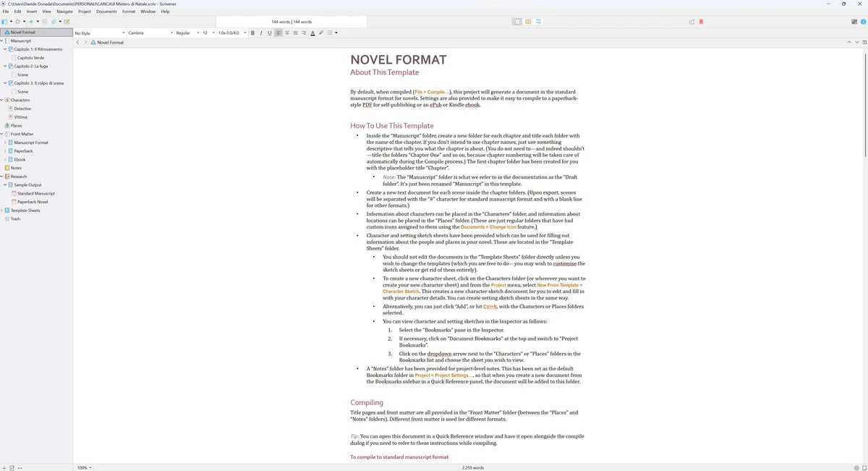Open the No Style paragraph style dropdown
This screenshot has width=868, height=471.
tap(100, 33)
